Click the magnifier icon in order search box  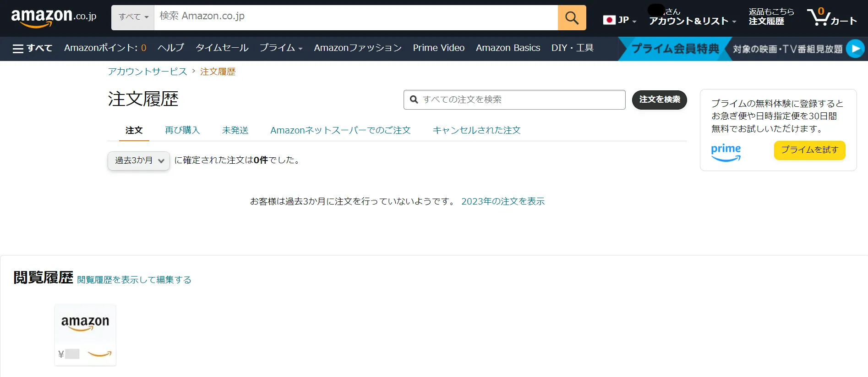point(414,100)
